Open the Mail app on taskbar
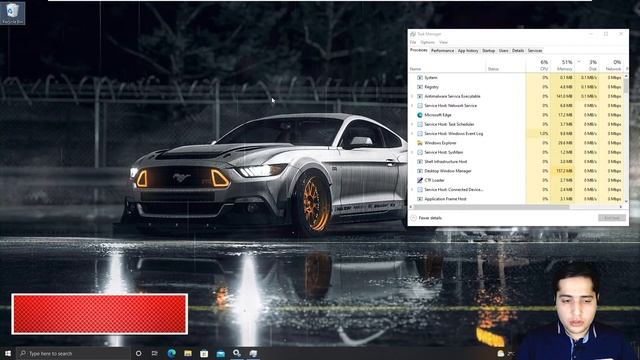640x360 pixels. 220,353
